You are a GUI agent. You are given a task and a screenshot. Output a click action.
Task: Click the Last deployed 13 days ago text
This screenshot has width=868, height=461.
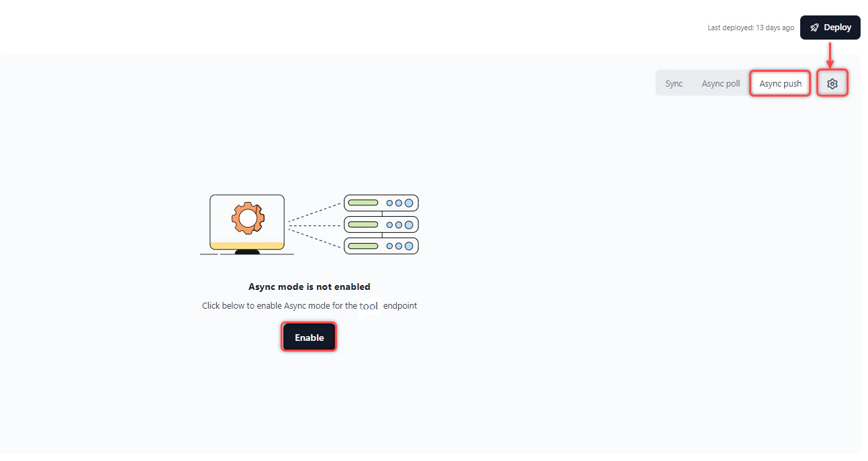point(751,28)
